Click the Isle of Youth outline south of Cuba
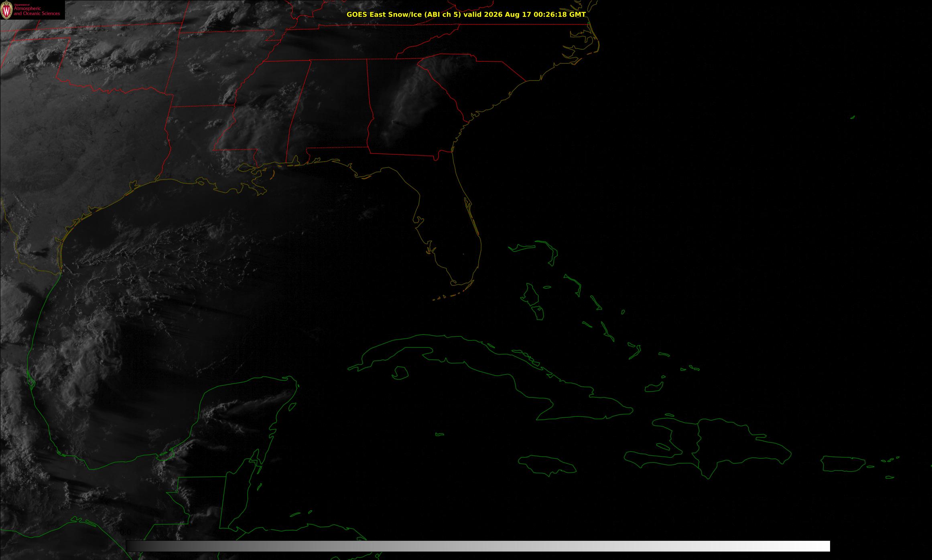The image size is (932, 560). click(400, 373)
